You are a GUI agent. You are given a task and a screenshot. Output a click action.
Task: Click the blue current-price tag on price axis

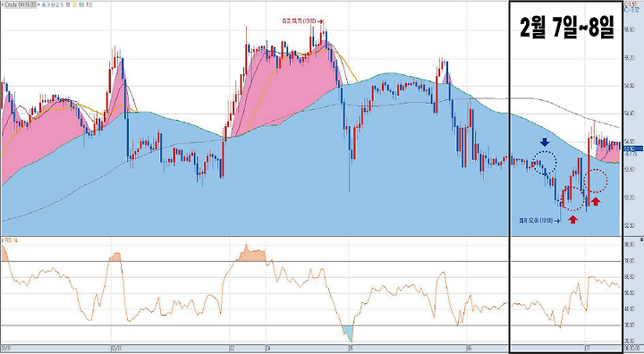pos(633,148)
